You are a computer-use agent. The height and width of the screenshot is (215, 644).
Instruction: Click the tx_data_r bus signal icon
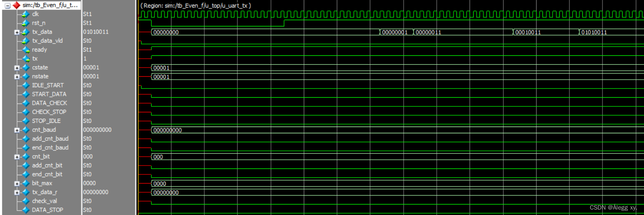pyautogui.click(x=26, y=192)
